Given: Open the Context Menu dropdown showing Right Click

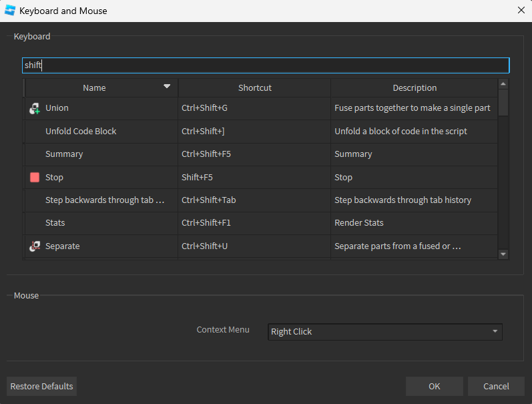Looking at the screenshot, I should click(x=384, y=332).
